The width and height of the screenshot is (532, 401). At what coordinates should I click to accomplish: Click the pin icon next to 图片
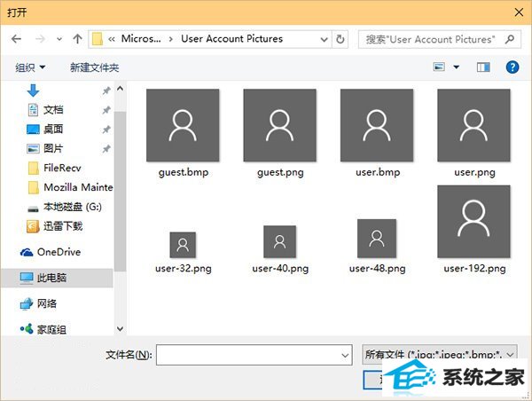pyautogui.click(x=106, y=149)
